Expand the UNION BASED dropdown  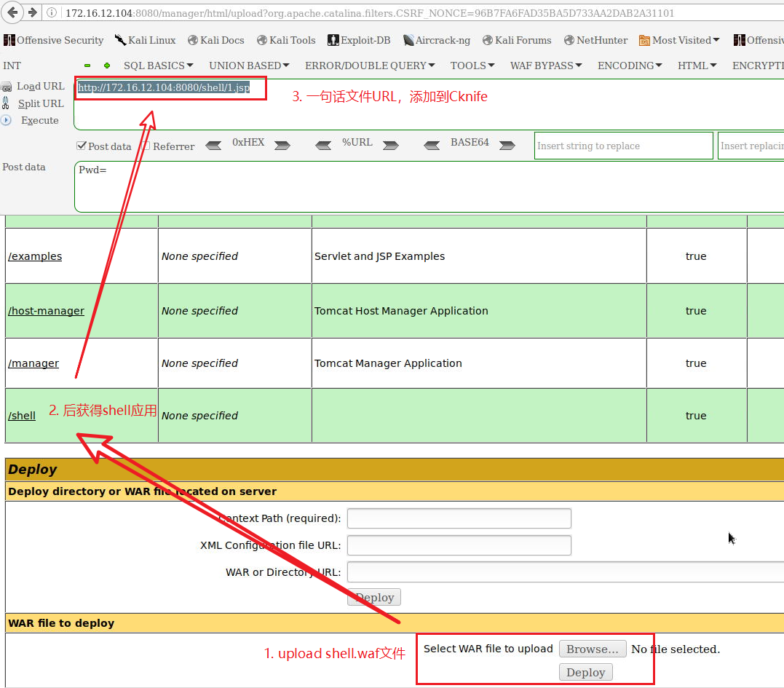pos(249,66)
